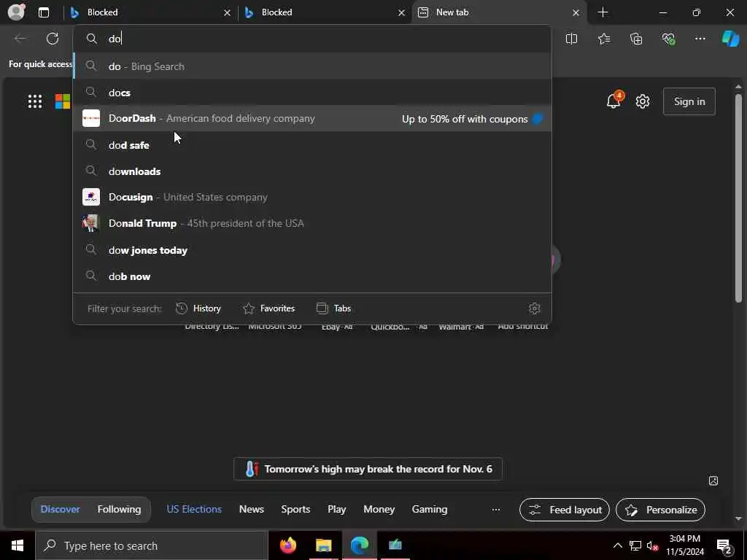Switch to the second Blocked tab
Viewport: 747px width, 560px height.
click(325, 12)
